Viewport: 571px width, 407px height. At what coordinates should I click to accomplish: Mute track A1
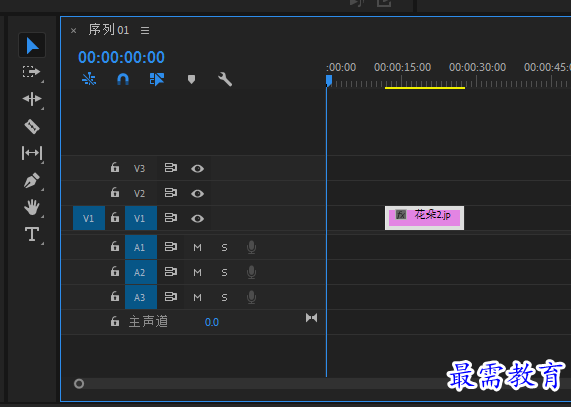click(197, 248)
